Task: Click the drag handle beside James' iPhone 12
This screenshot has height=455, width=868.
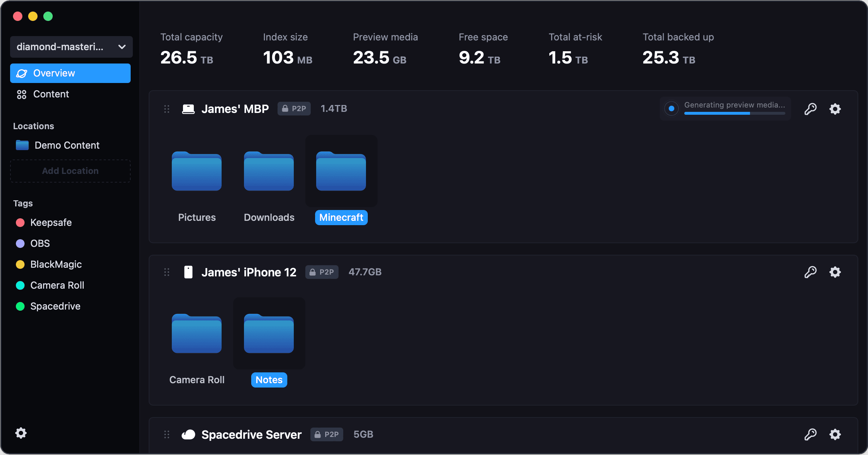Action: (x=166, y=272)
